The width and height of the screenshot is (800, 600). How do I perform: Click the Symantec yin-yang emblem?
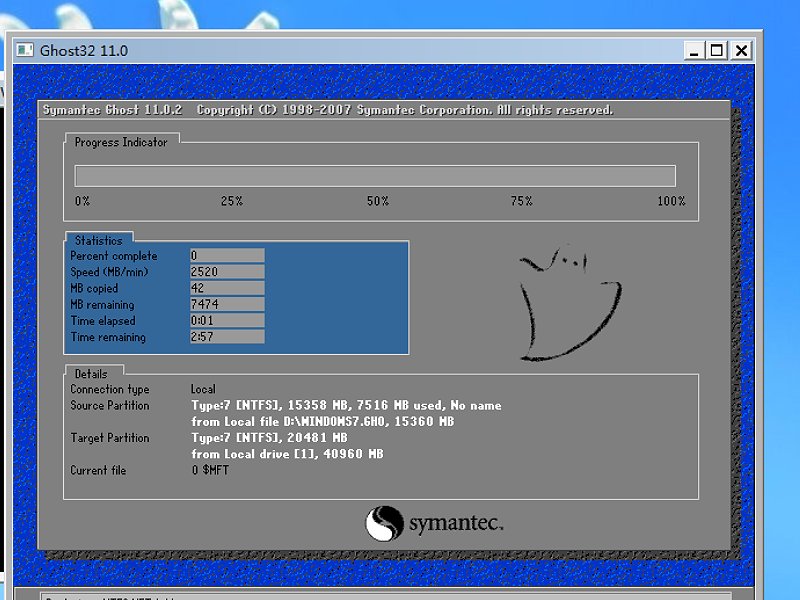tap(386, 522)
